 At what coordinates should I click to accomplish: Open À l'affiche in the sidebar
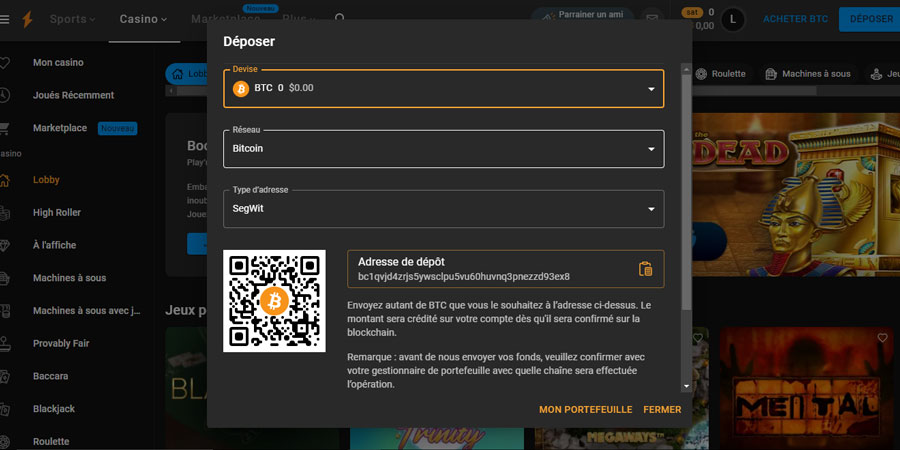coord(55,245)
